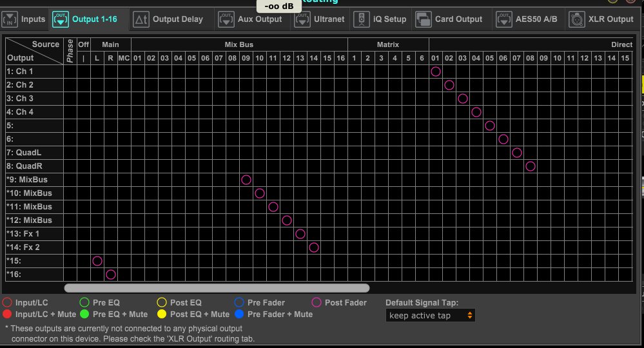Screen dimensions: 644x348
Task: Toggle Ch 4 routing to Direct 04
Action: pyautogui.click(x=476, y=112)
